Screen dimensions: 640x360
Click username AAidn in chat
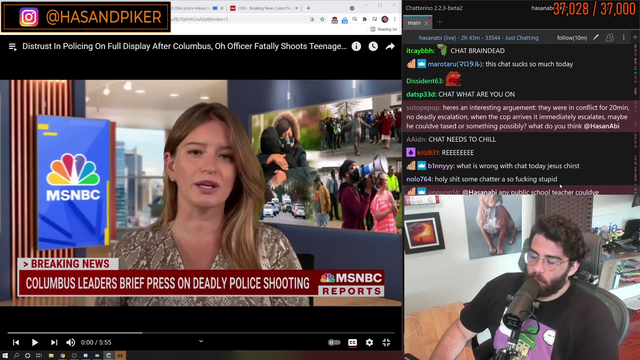click(416, 139)
